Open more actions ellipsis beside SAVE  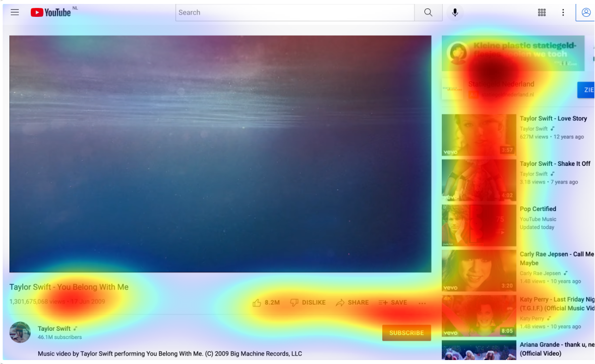click(422, 303)
